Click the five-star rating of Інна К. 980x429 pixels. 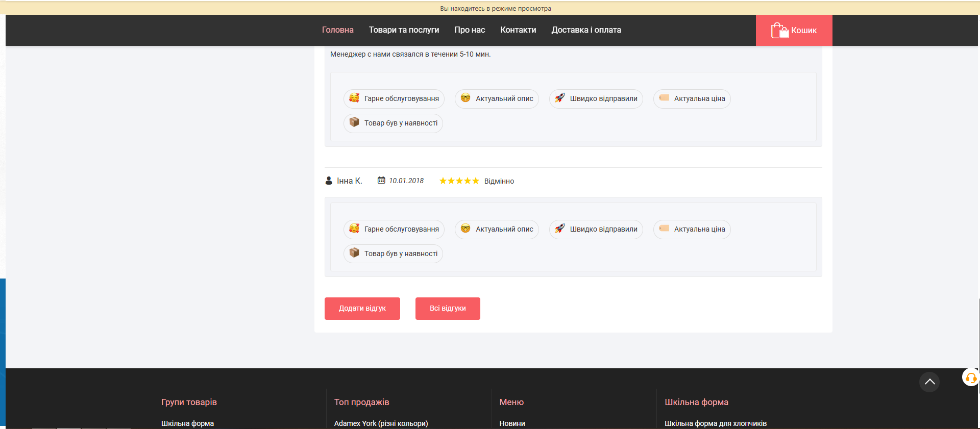[459, 181]
